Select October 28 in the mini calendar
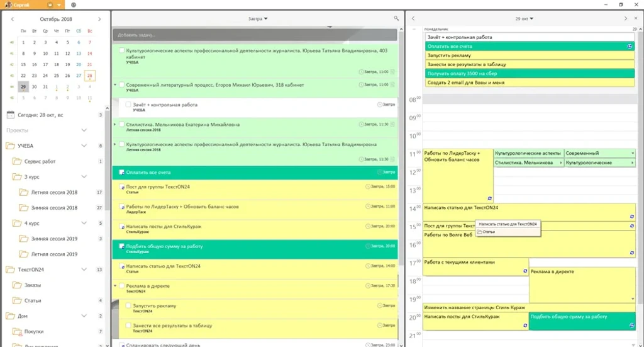Image resolution: width=644 pixels, height=347 pixels. (89, 76)
